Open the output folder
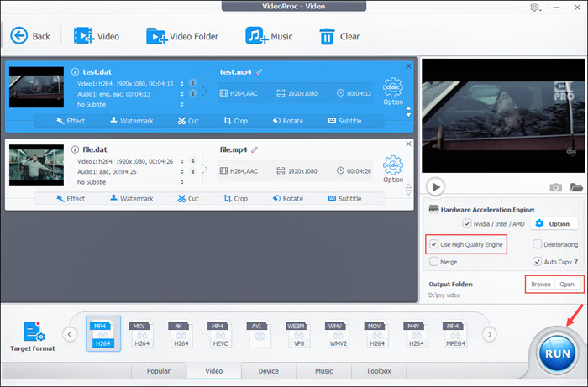Screen dimensions: 588x387 567,285
